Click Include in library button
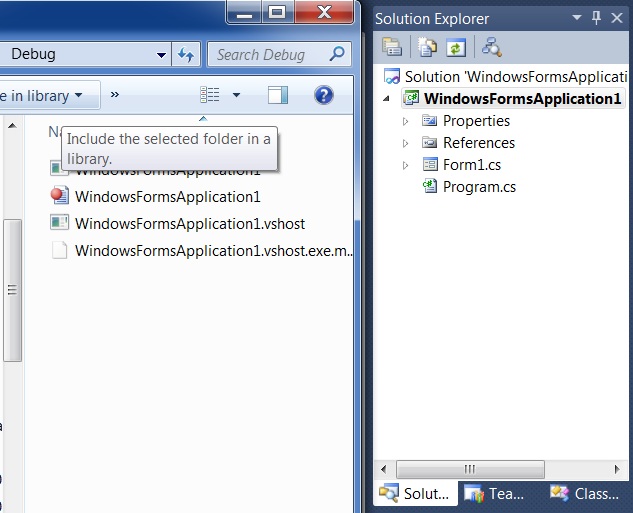The height and width of the screenshot is (513, 633). [x=49, y=96]
